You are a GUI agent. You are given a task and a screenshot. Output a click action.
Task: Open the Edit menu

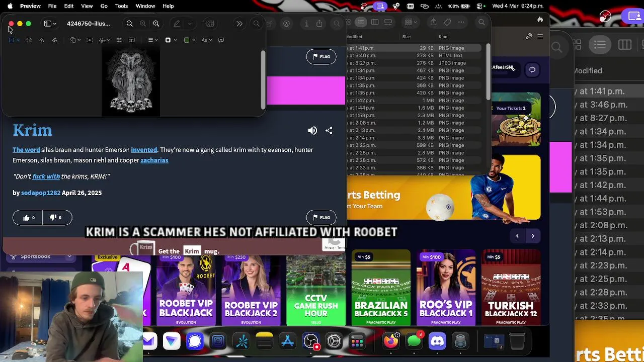[x=69, y=6]
